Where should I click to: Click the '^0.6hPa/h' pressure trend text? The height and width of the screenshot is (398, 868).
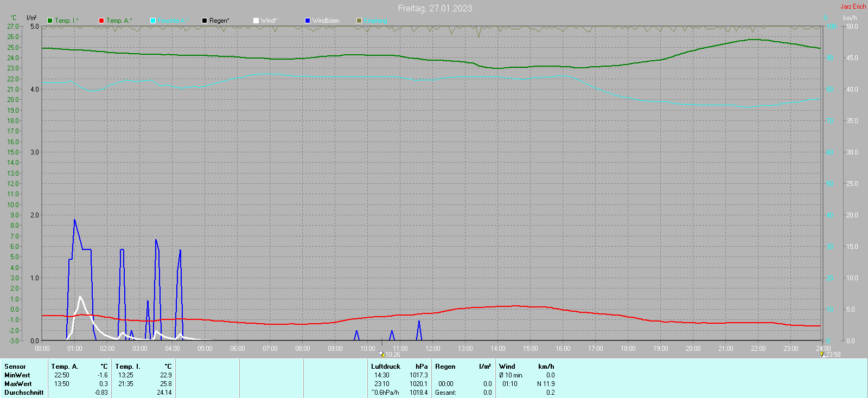(385, 393)
